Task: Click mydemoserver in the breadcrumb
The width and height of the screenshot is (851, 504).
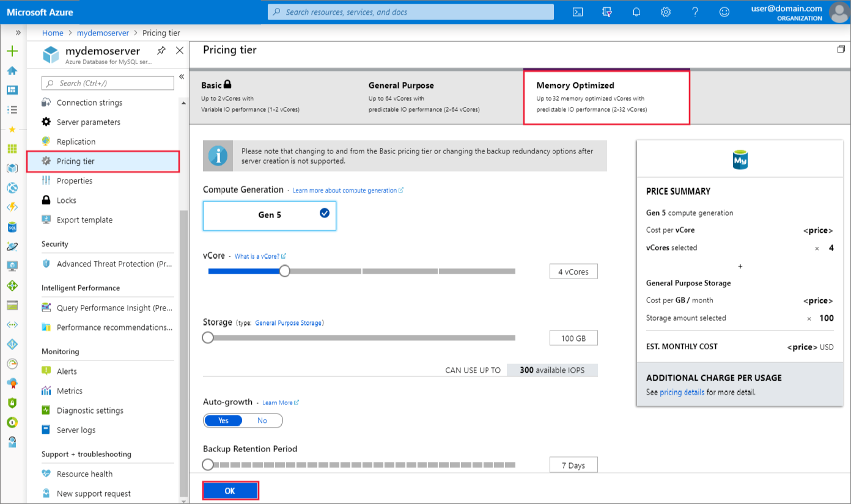Action: 102,33
